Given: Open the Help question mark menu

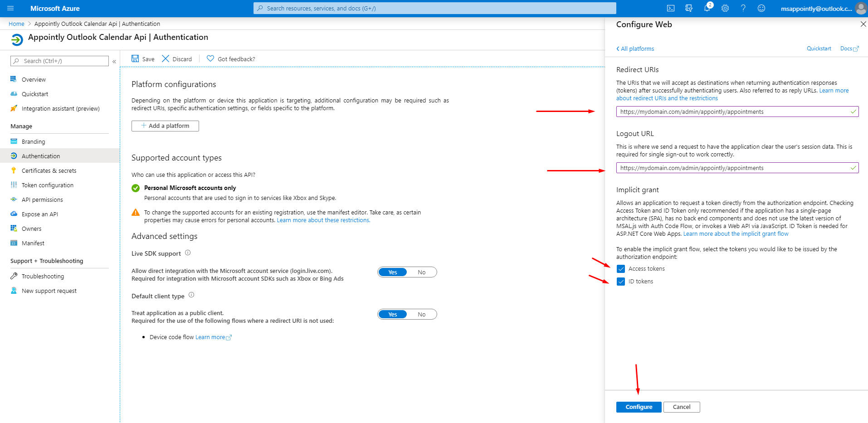Looking at the screenshot, I should click(743, 8).
